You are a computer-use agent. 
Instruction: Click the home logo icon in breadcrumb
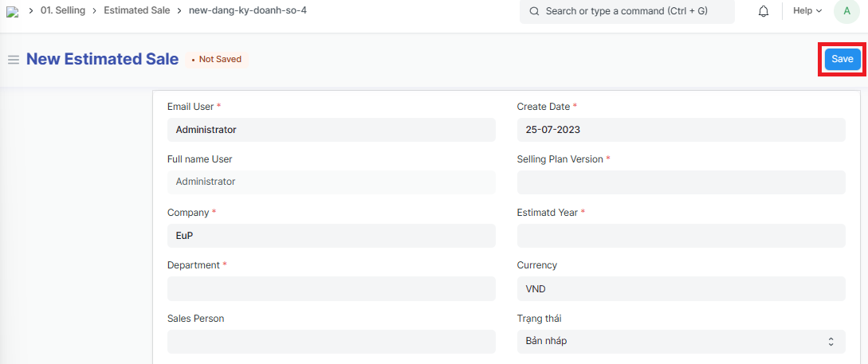click(11, 11)
